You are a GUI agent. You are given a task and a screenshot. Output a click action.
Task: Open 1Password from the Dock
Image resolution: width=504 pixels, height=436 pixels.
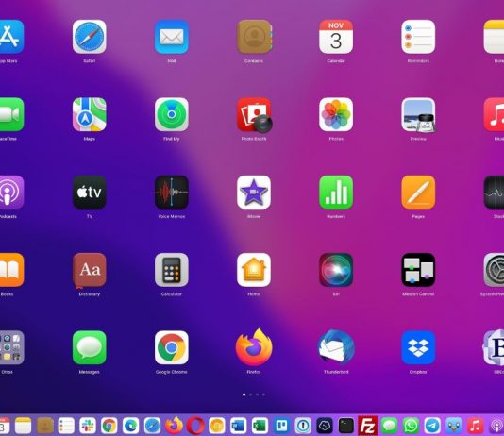click(303, 426)
